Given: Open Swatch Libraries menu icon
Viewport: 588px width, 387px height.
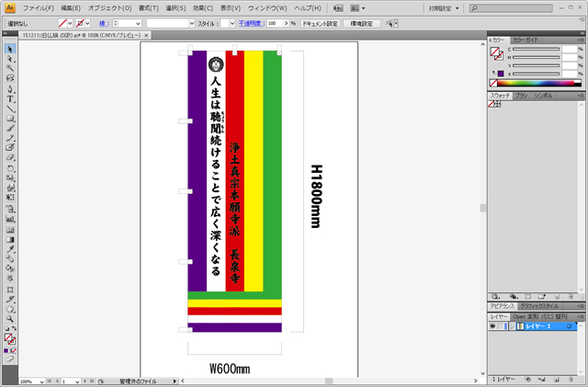Looking at the screenshot, I should coord(496,297).
